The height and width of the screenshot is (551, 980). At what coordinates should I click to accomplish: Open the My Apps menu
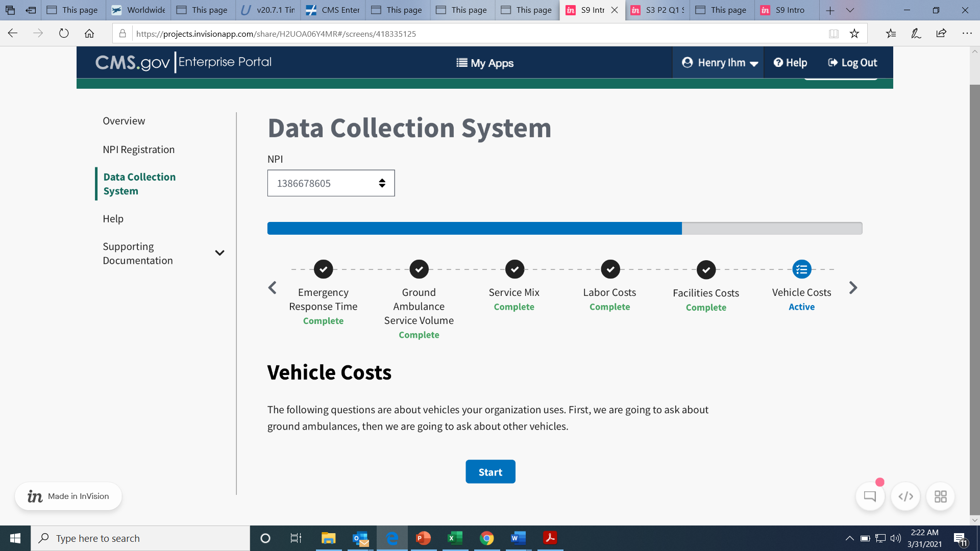coord(485,63)
